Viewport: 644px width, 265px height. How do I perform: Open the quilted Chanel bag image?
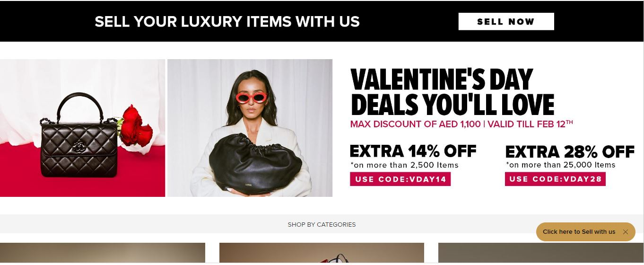pyautogui.click(x=82, y=128)
